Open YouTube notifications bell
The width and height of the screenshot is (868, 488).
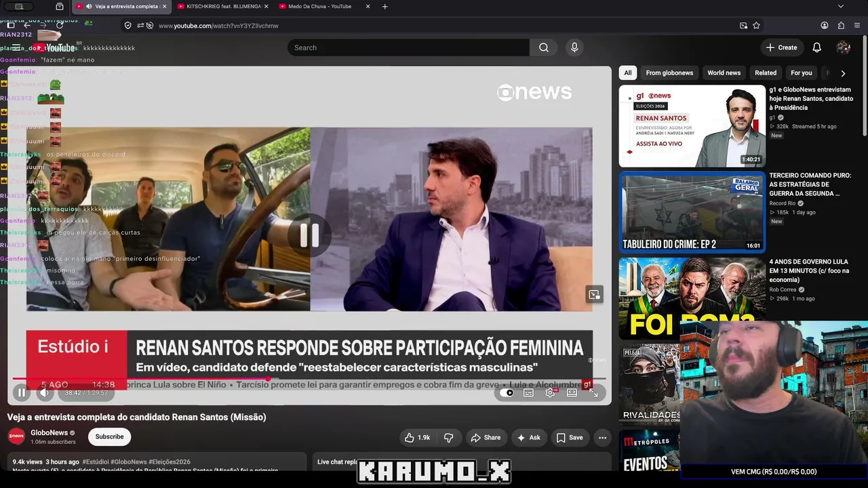coord(817,47)
